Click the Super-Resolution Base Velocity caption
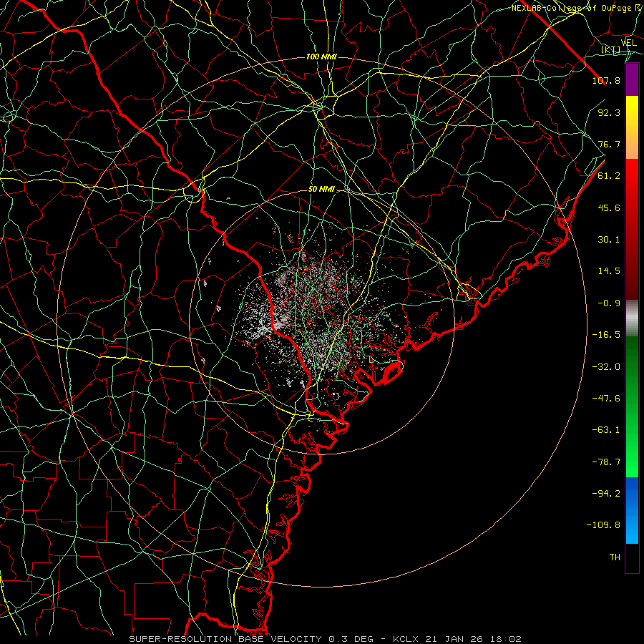 (x=326, y=639)
